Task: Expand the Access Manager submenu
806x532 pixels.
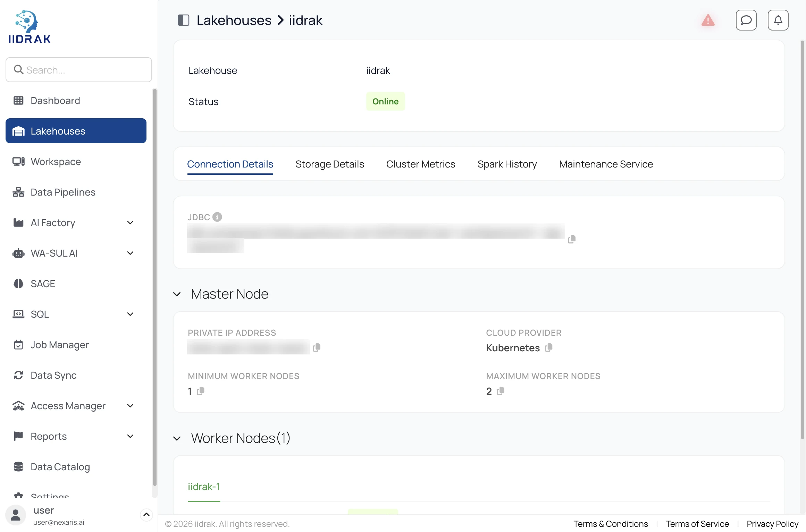Action: pyautogui.click(x=130, y=406)
